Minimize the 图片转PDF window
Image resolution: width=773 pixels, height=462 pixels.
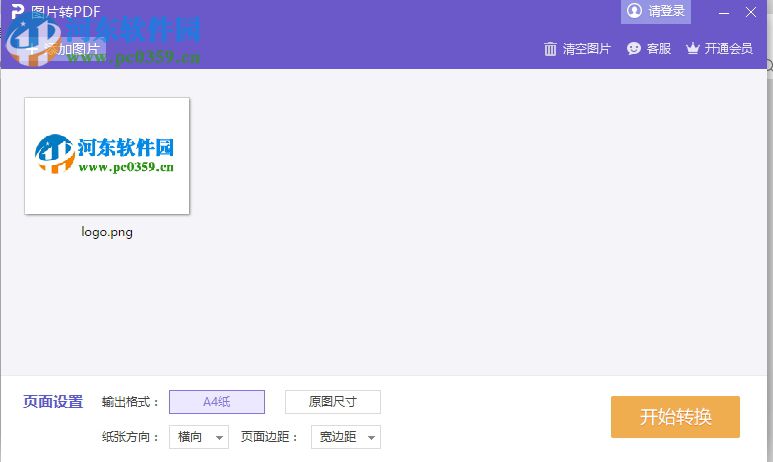coord(724,12)
